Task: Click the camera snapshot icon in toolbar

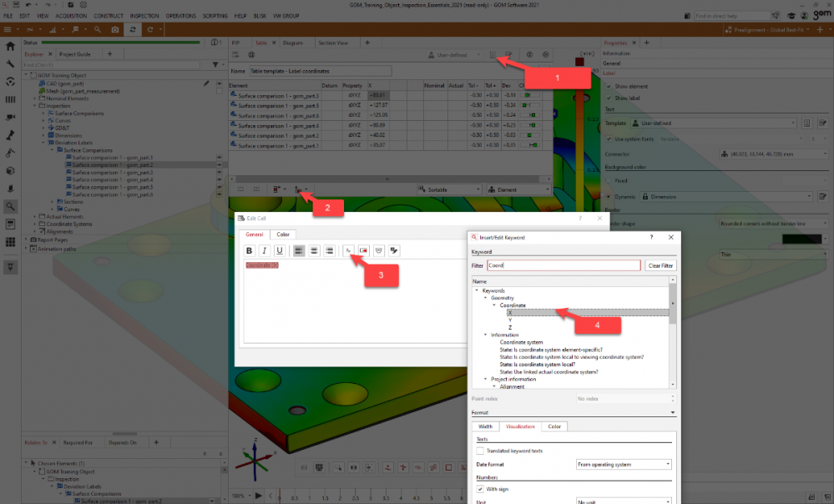Action: coord(114,29)
